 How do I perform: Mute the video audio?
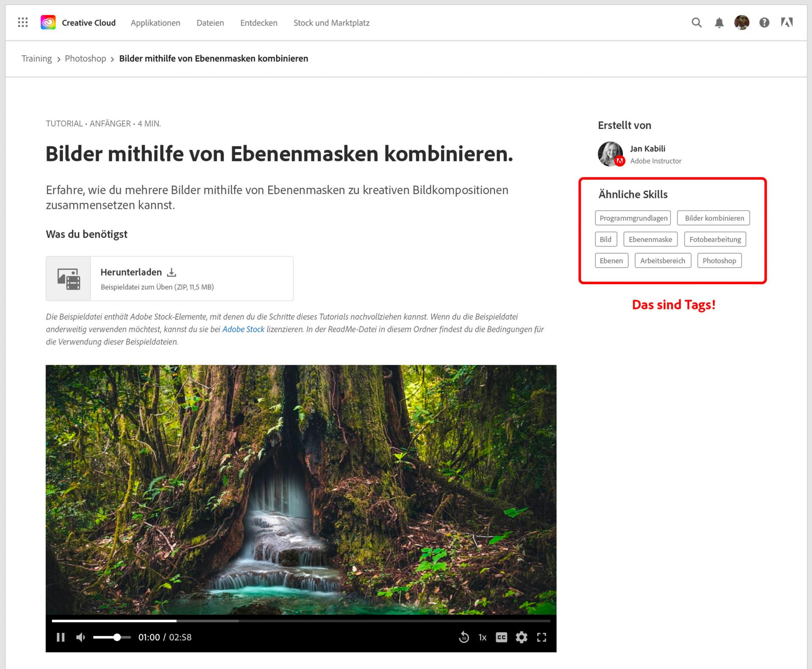(x=80, y=638)
